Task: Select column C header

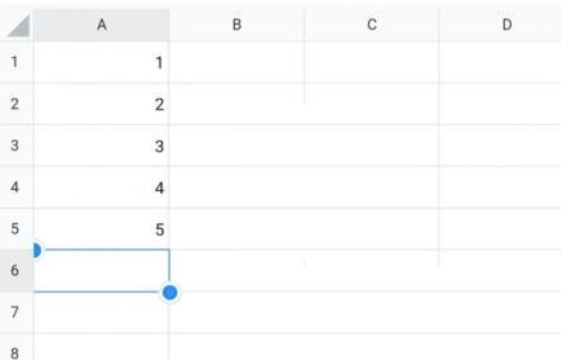Action: [x=372, y=25]
